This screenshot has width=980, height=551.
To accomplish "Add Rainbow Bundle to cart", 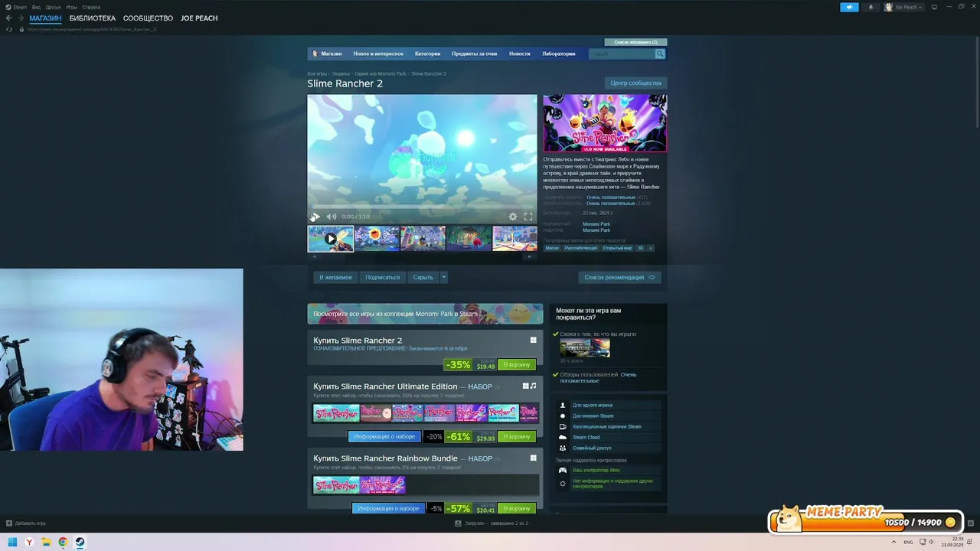I will [x=516, y=509].
